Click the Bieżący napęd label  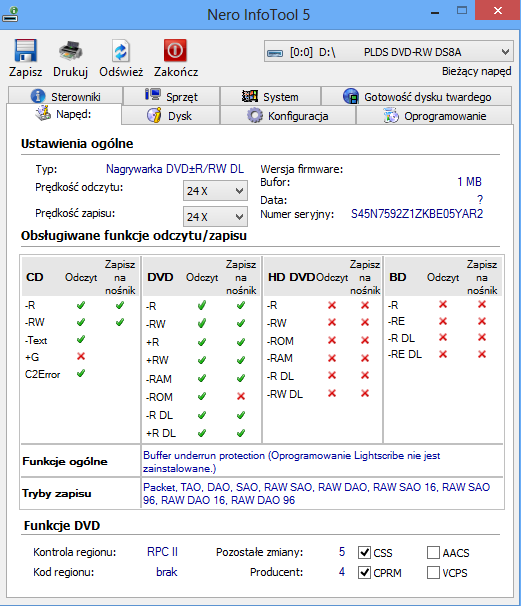pos(477,71)
